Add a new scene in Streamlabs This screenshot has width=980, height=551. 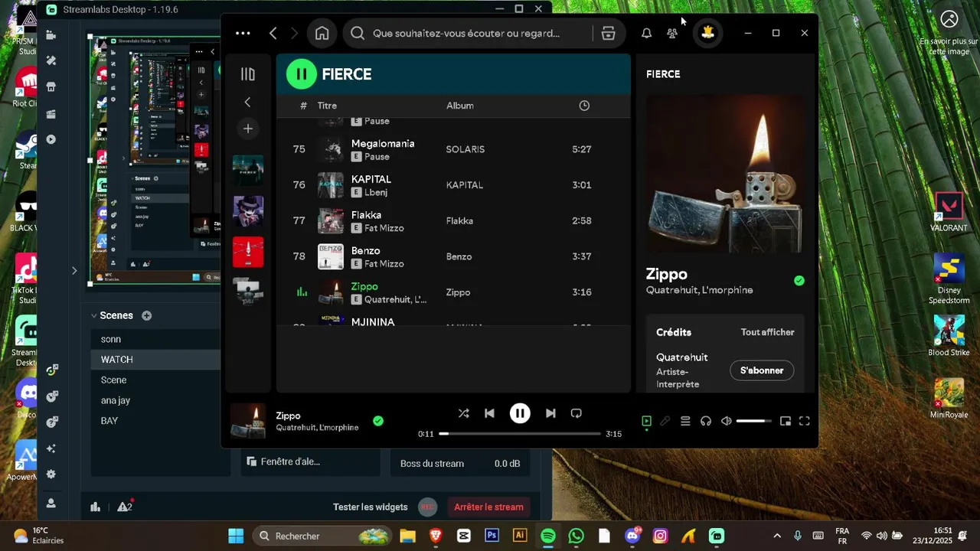click(146, 315)
